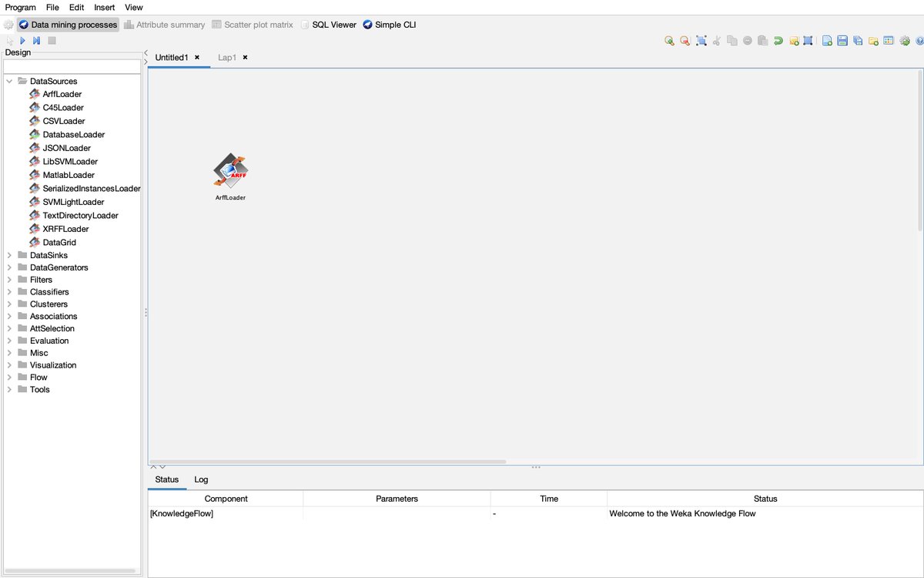The image size is (924, 578).
Task: Open the Edit menu
Action: click(76, 7)
